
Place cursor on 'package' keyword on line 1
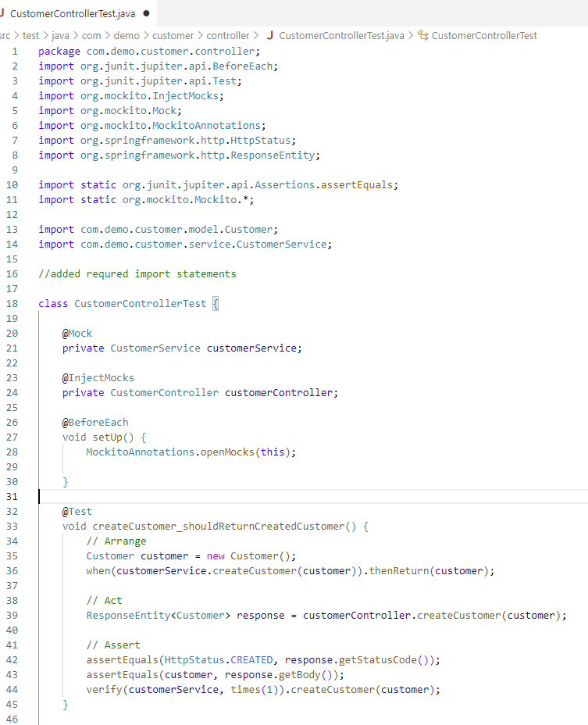click(x=59, y=52)
